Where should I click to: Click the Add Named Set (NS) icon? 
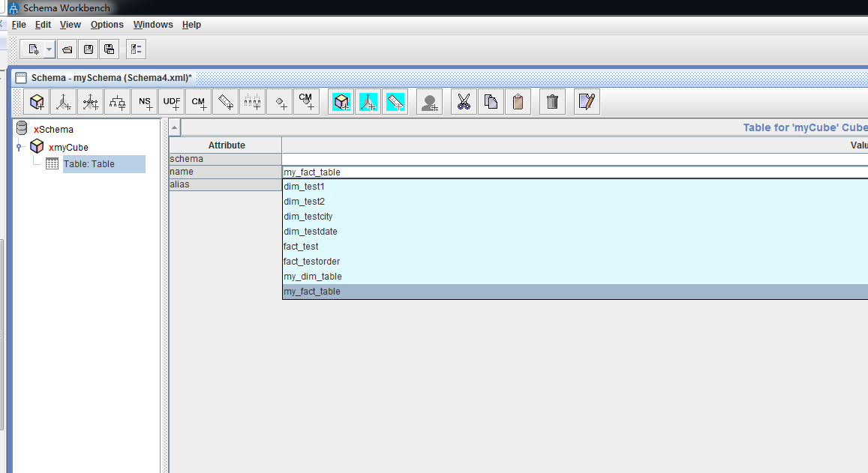[145, 102]
